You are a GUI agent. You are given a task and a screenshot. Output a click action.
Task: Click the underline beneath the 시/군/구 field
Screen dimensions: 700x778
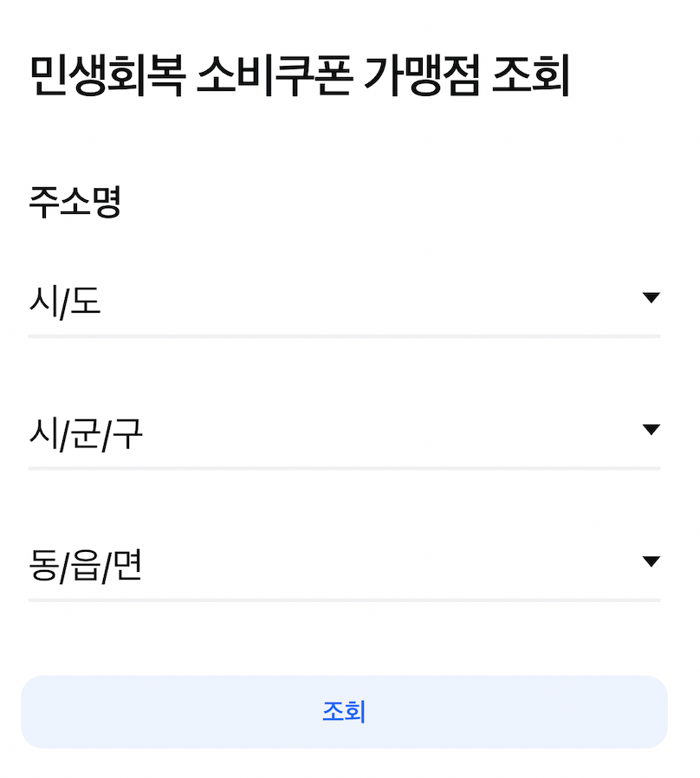point(344,468)
